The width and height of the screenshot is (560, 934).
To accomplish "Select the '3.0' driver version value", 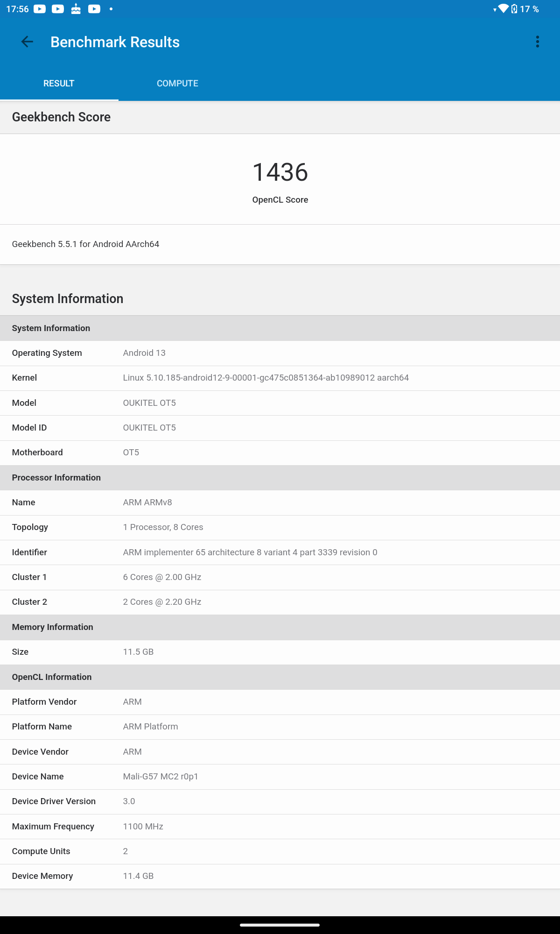I will coord(129,801).
